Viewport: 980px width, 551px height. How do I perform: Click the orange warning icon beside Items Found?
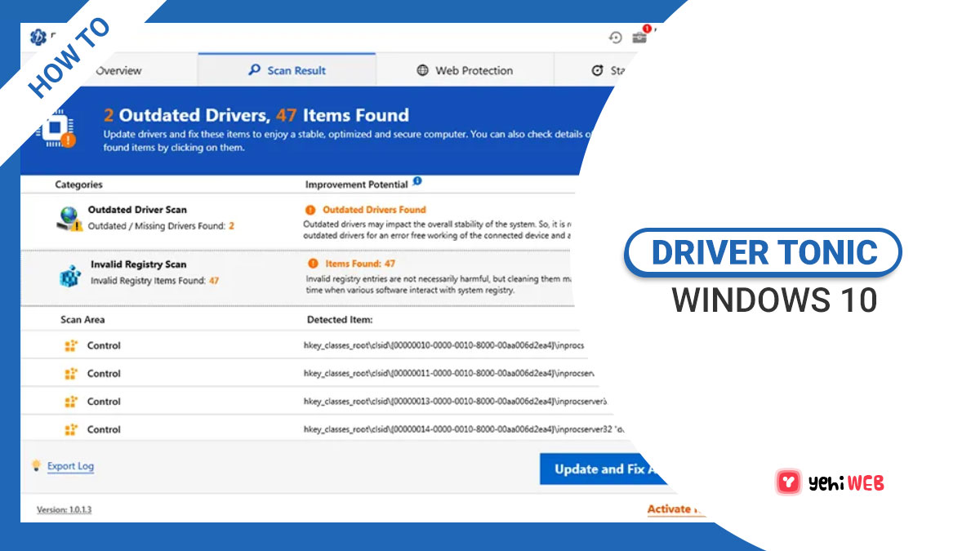[x=313, y=264]
